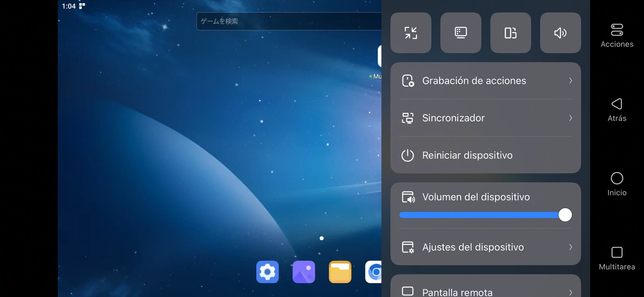
Task: Click the Grabación de acciones chevron
Action: coord(571,81)
